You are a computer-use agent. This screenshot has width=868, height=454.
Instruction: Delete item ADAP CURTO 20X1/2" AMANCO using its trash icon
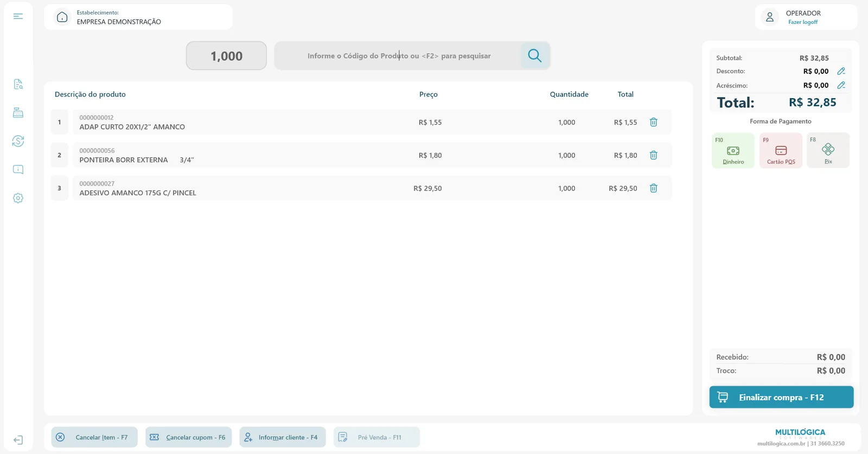[654, 122]
